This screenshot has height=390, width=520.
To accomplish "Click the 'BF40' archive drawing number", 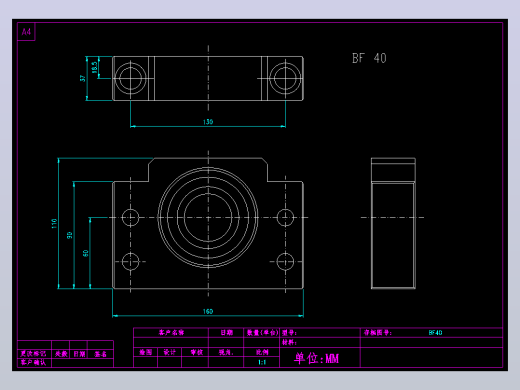I will click(x=435, y=332).
